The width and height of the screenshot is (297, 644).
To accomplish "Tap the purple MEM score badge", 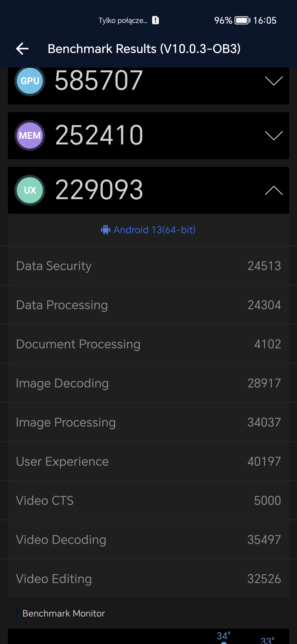I will coord(30,135).
